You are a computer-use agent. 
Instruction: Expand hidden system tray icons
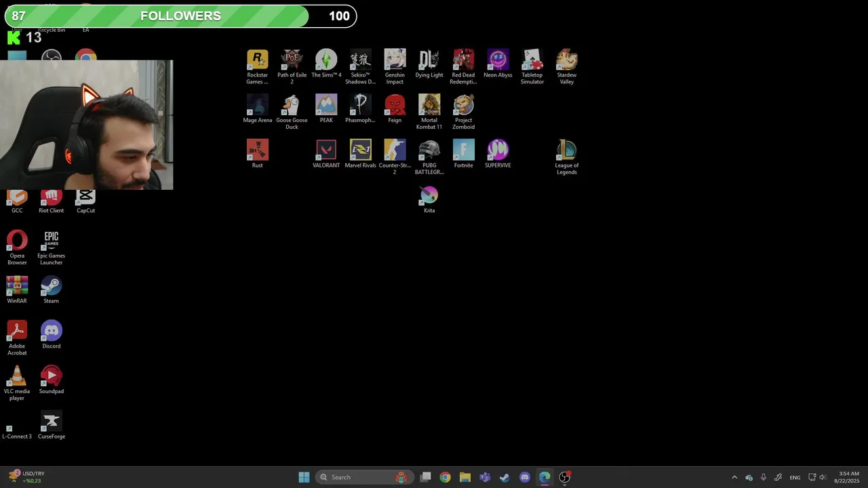(734, 477)
